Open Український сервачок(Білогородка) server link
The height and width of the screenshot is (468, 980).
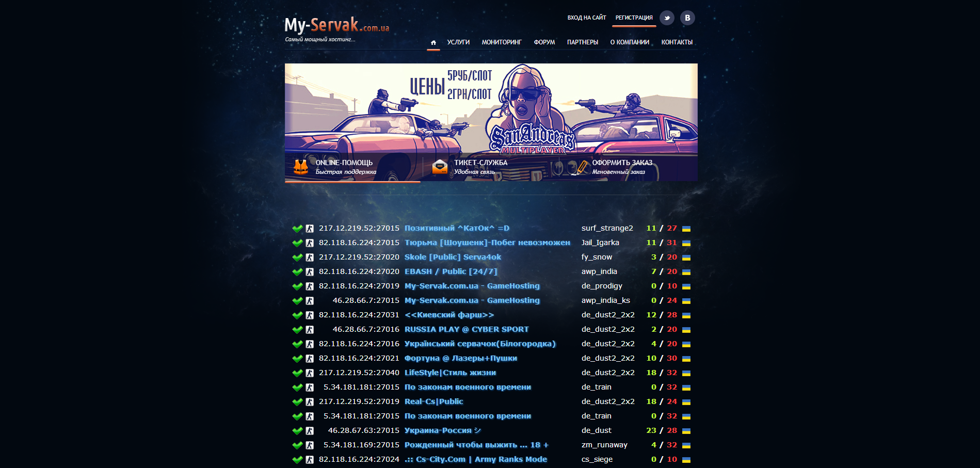tap(480, 344)
